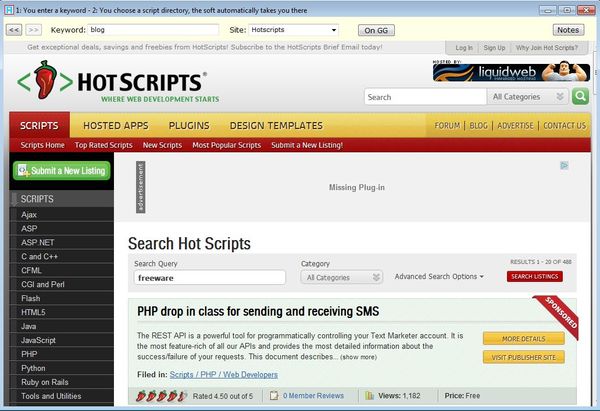Expand the header All Categories dropdown
This screenshot has width=600, height=411.
(x=527, y=97)
